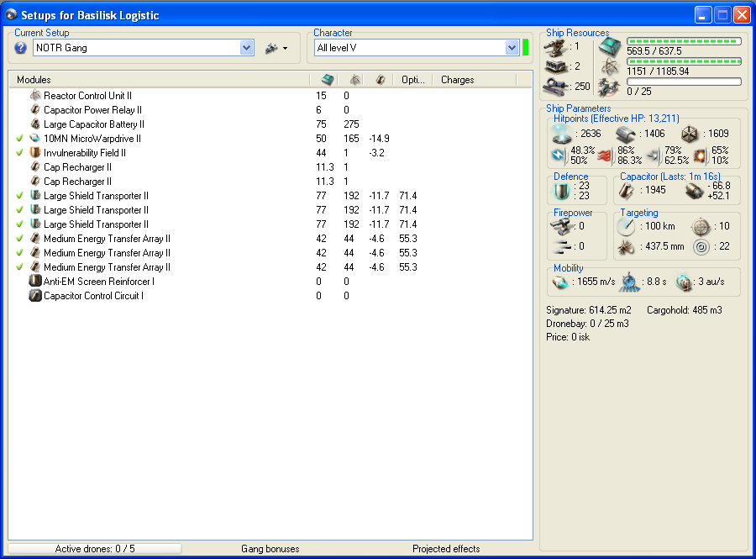
Task: Click the Cargohold: 485 m3 value
Action: coord(684,310)
